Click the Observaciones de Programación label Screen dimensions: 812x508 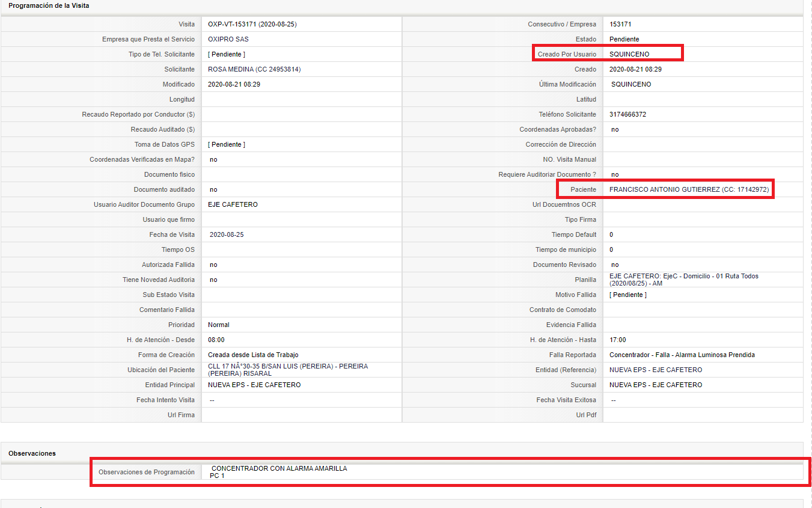pyautogui.click(x=147, y=472)
